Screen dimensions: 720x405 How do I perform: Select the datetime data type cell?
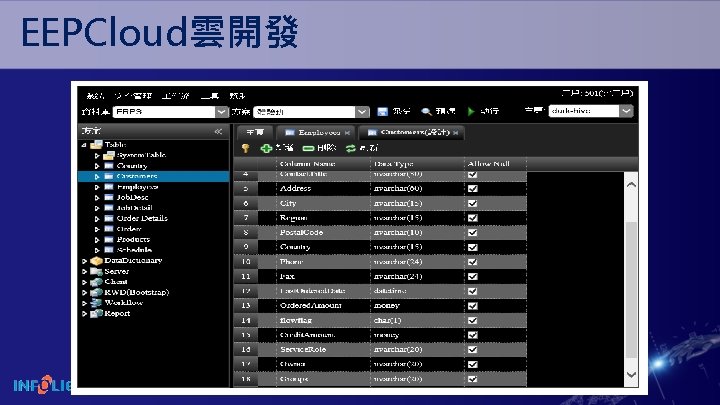417,291
